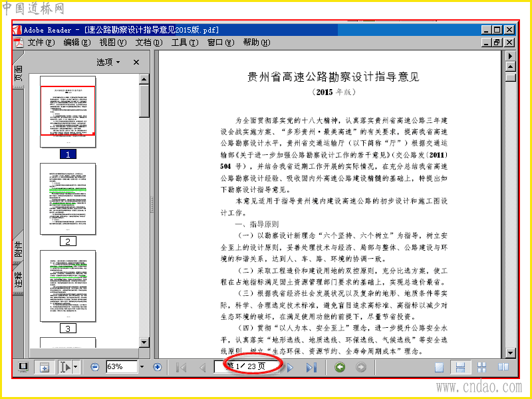Screen dimensions: 532x399
Task: Switch to single page layout
Action: (440, 367)
